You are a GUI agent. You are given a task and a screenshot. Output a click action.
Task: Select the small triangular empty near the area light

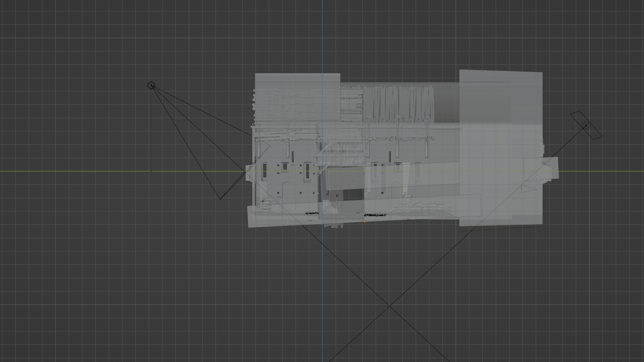pyautogui.click(x=529, y=189)
